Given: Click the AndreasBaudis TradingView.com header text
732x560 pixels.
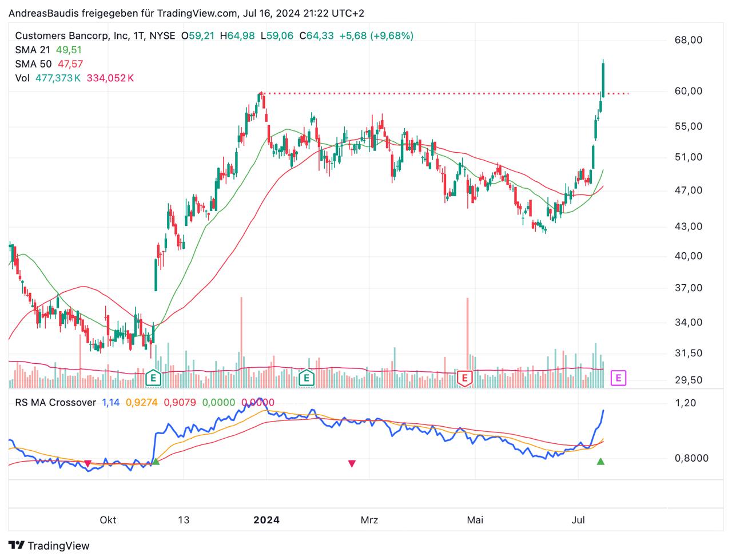Looking at the screenshot, I should 186,13.
